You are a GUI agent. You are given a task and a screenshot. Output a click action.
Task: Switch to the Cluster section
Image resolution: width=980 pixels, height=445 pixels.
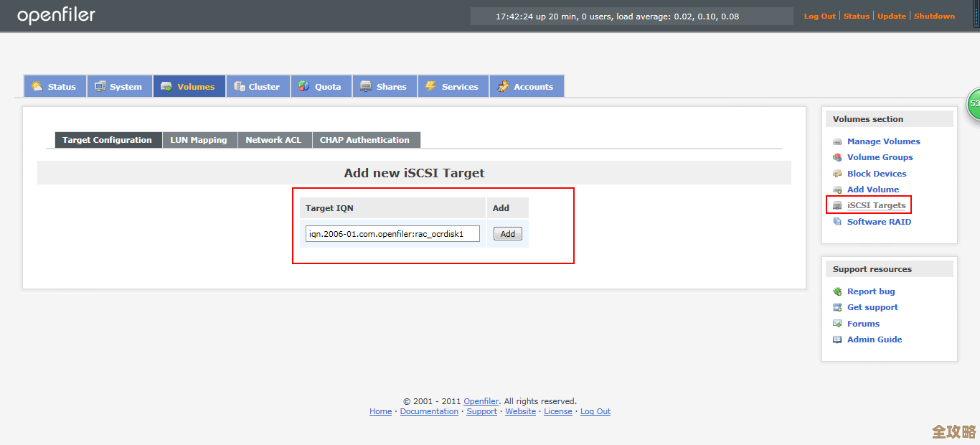click(x=258, y=85)
